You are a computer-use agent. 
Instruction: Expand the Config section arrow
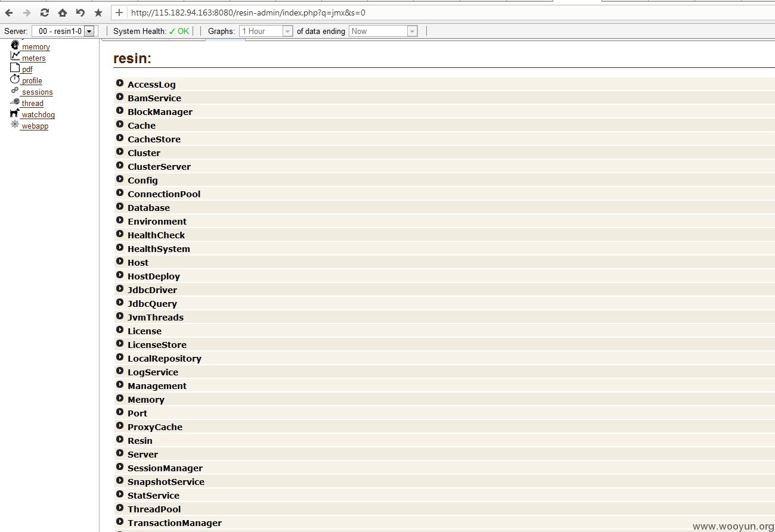[x=120, y=179]
